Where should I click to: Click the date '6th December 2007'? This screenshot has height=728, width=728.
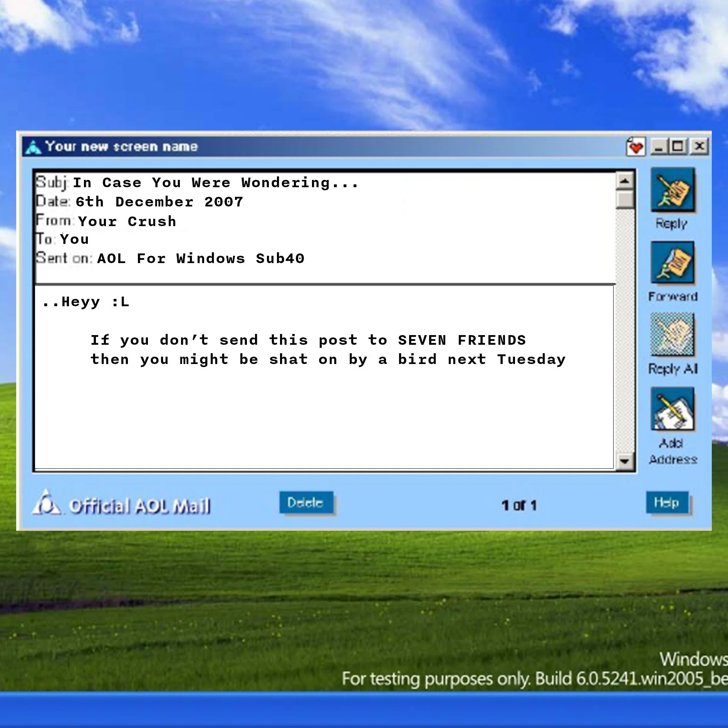pos(159,202)
